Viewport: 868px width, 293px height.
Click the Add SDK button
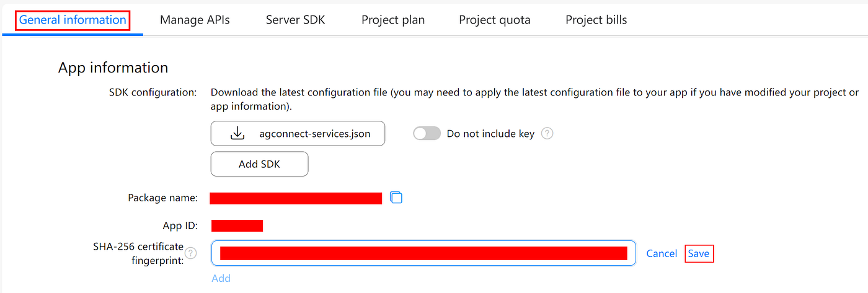pyautogui.click(x=259, y=164)
